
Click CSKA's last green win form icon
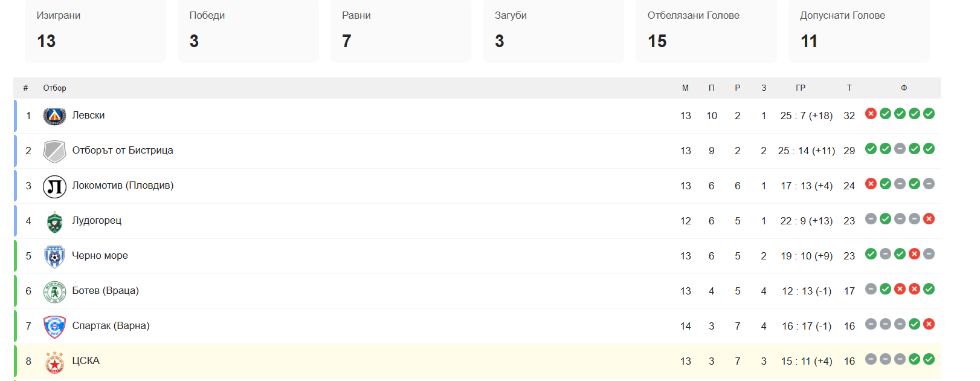pos(929,359)
